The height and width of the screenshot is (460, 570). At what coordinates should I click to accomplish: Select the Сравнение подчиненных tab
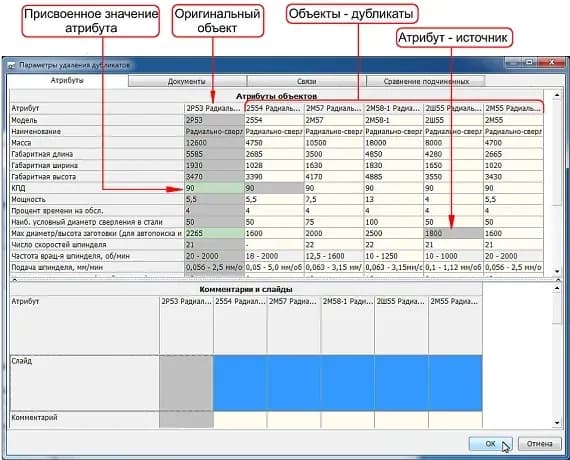tap(426, 81)
